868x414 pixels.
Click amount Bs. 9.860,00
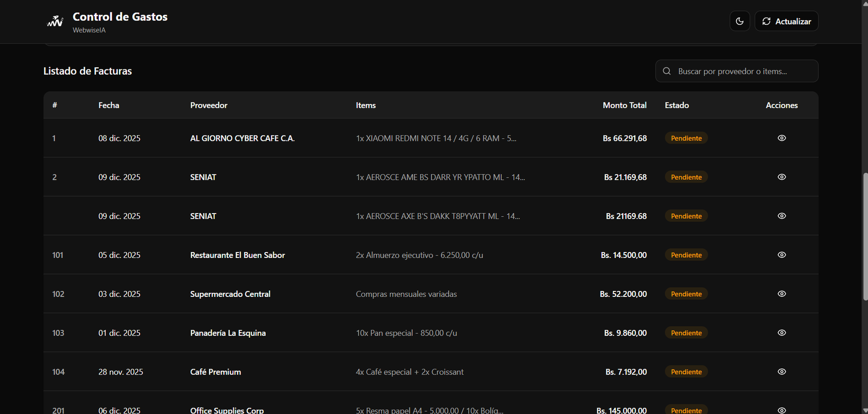click(x=626, y=333)
